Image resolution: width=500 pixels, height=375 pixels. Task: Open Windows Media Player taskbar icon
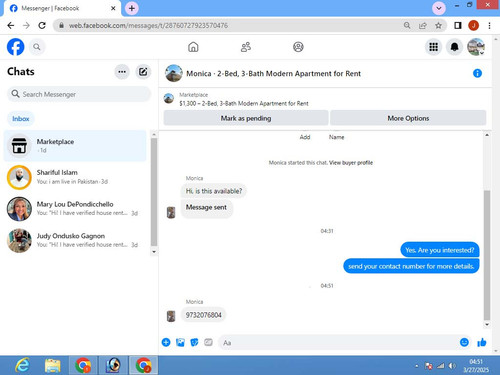point(113,365)
